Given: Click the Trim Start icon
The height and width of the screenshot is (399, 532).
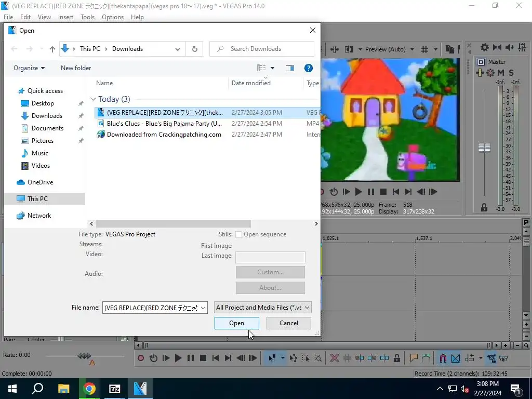Looking at the screenshot, I should click(x=360, y=358).
